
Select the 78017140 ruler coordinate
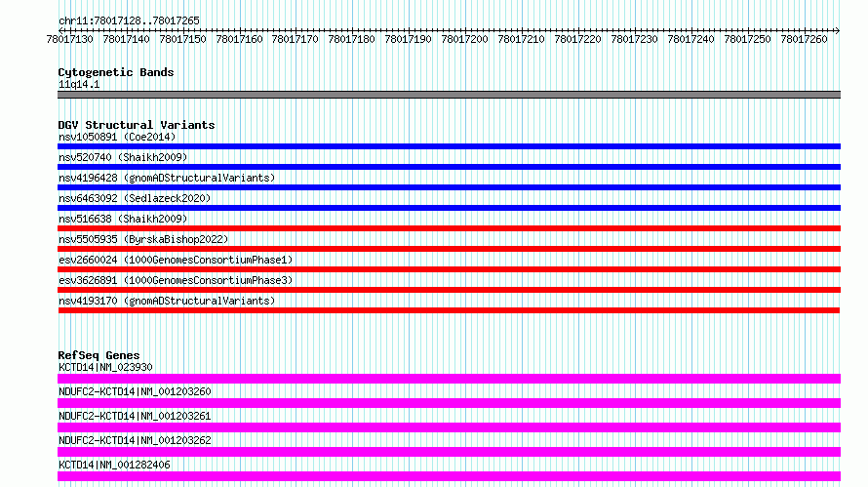point(126,39)
